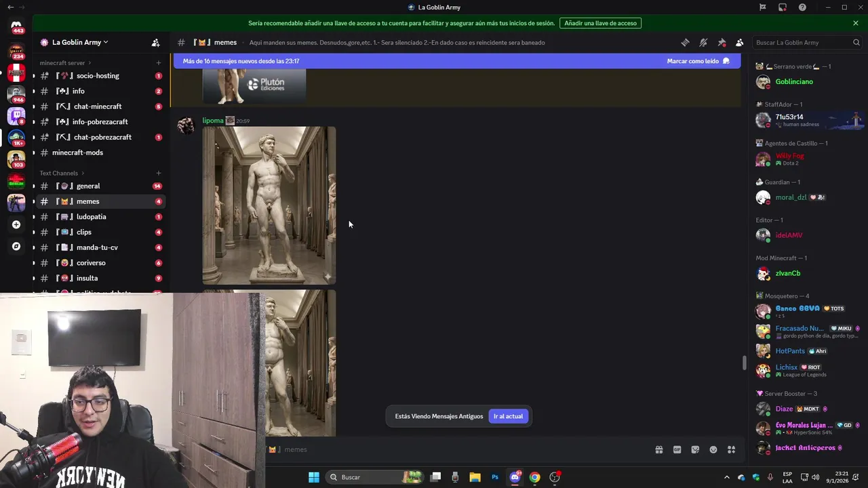Add channel to minecraft server category
Viewport: 868px width, 488px height.
[159, 63]
